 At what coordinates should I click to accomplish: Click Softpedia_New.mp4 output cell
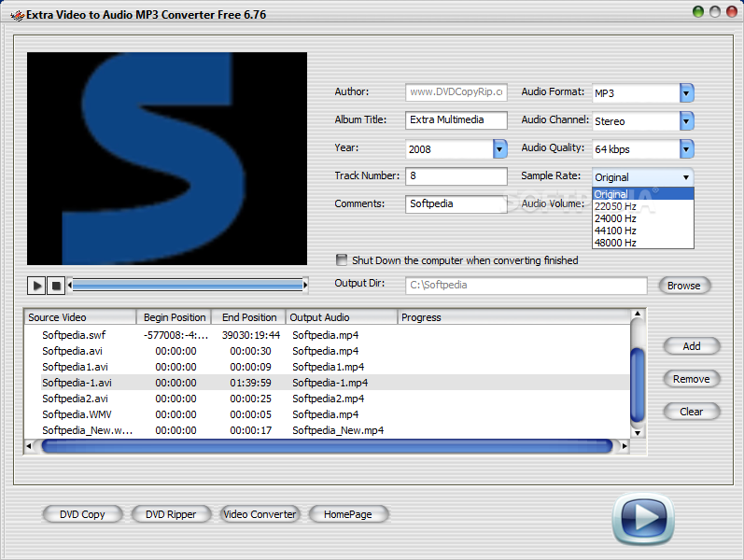pos(338,430)
